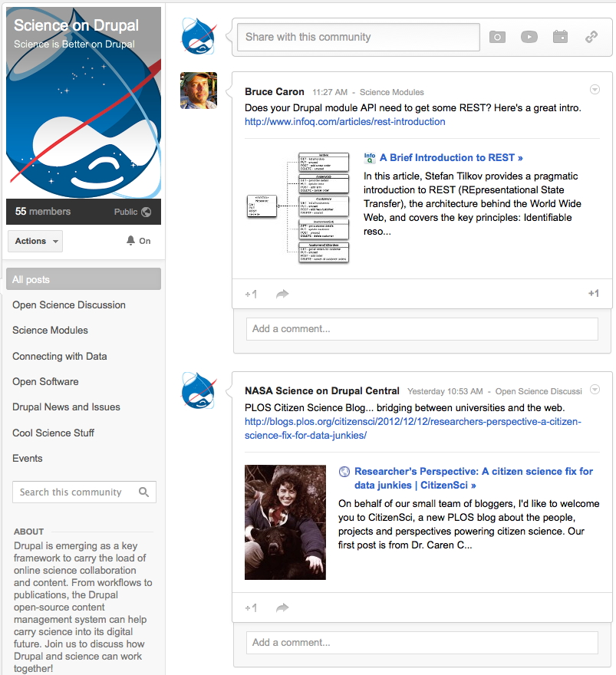
Task: Toggle notifications off via the On bell
Action: coord(138,240)
